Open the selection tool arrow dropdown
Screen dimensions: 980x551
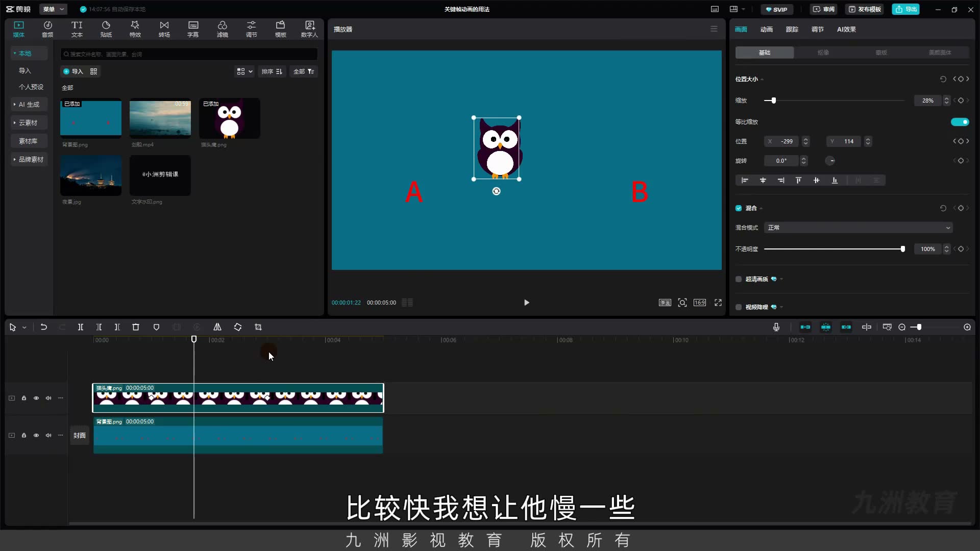pyautogui.click(x=24, y=328)
